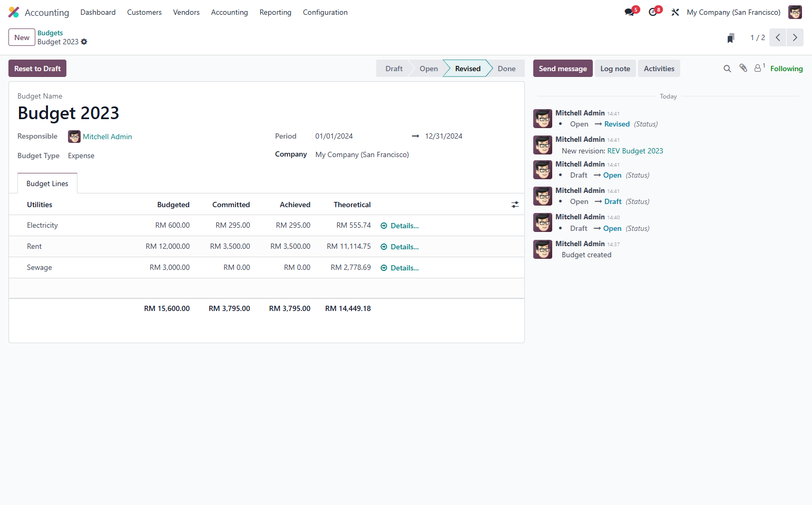
Task: Open the REV Budget 2023 revision link
Action: click(635, 151)
